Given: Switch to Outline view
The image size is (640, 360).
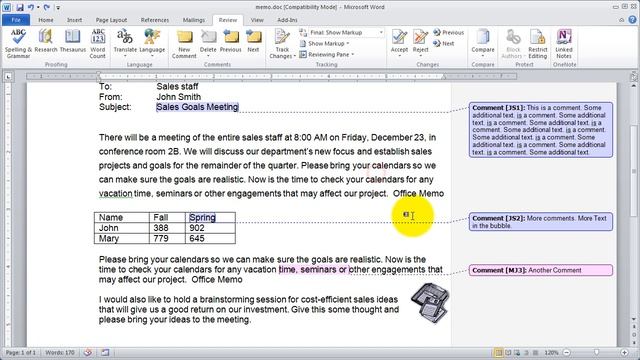Looking at the screenshot, I should 526,352.
